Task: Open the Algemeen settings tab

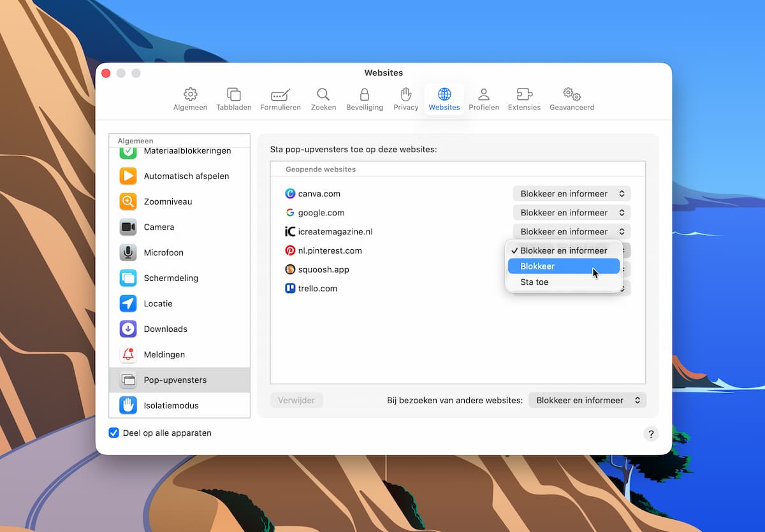Action: tap(190, 99)
